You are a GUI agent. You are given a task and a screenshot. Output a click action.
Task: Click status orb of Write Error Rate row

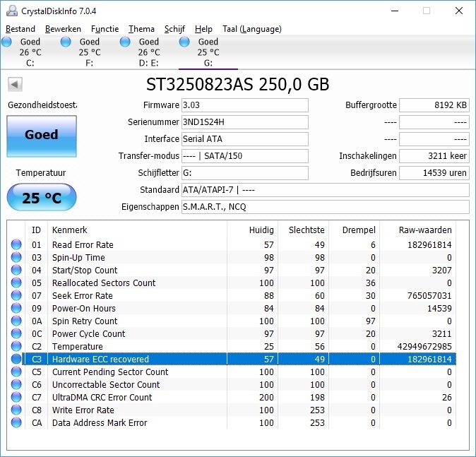16,410
